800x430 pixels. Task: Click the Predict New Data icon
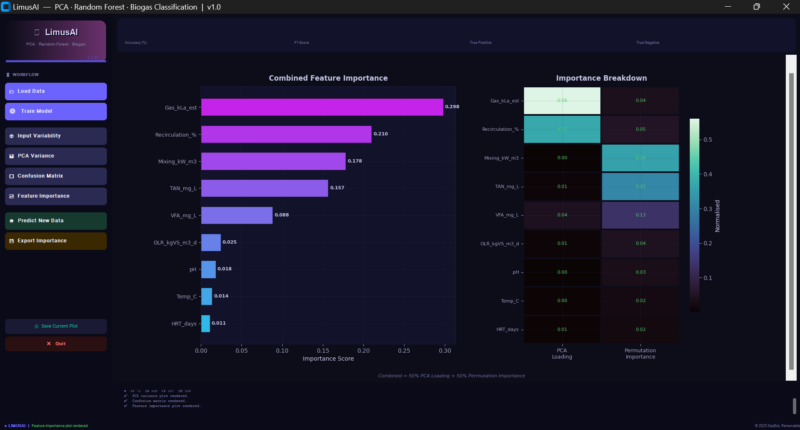(12, 220)
